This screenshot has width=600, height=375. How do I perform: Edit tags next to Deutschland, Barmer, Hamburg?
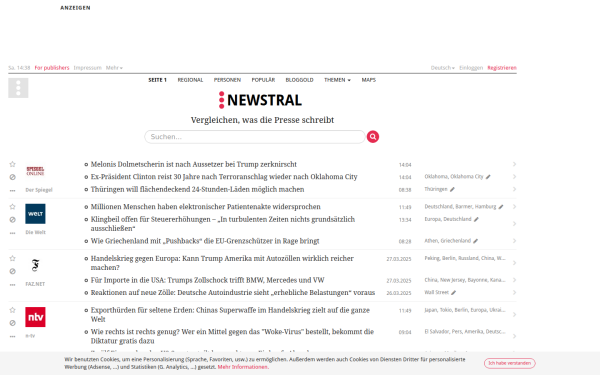click(501, 207)
